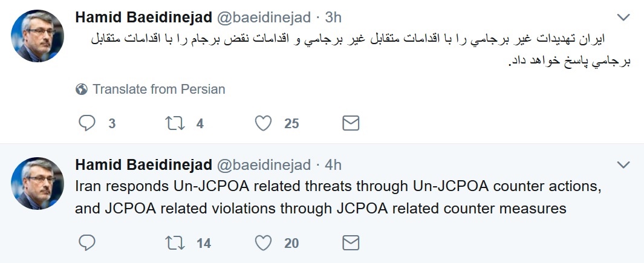Screen dimensions: 644x263
Task: Send Persian tweet via direct message envelope
Action: [x=351, y=123]
